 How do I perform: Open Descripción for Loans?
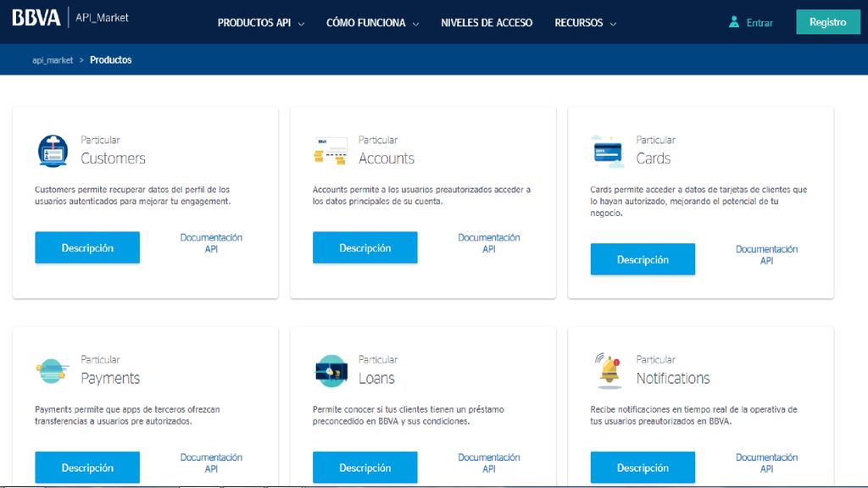(365, 468)
